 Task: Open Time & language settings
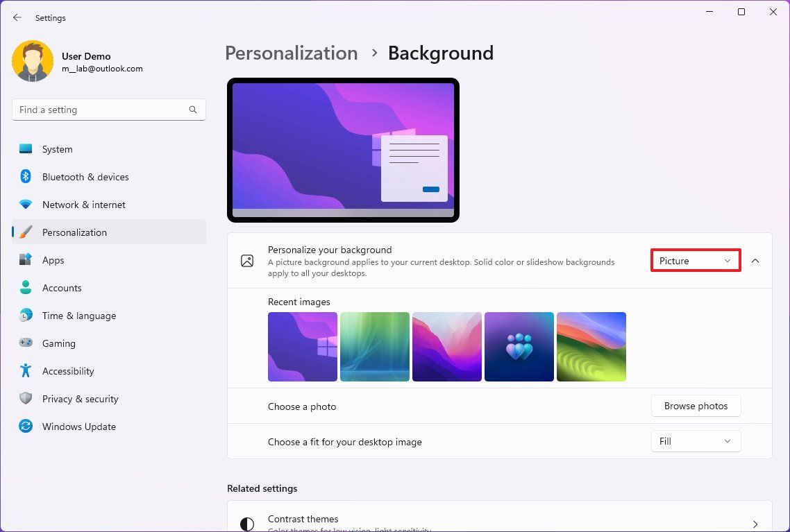pyautogui.click(x=78, y=316)
